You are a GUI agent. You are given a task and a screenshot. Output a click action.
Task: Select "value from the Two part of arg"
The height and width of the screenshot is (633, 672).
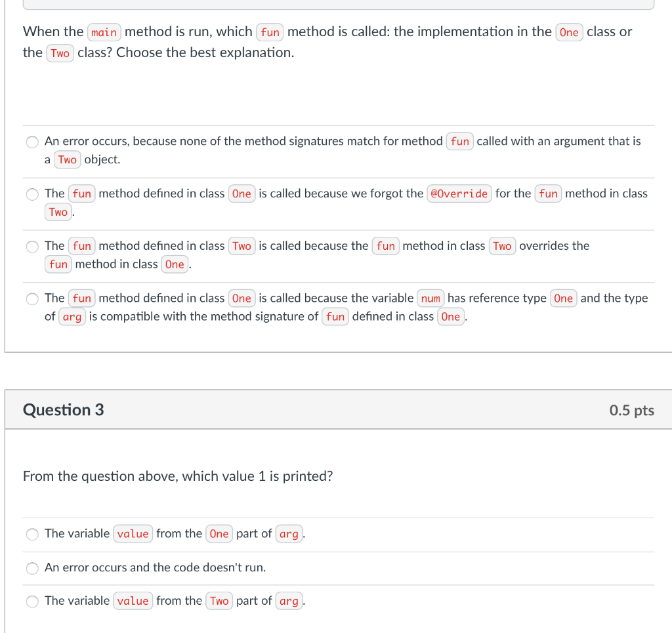32,601
